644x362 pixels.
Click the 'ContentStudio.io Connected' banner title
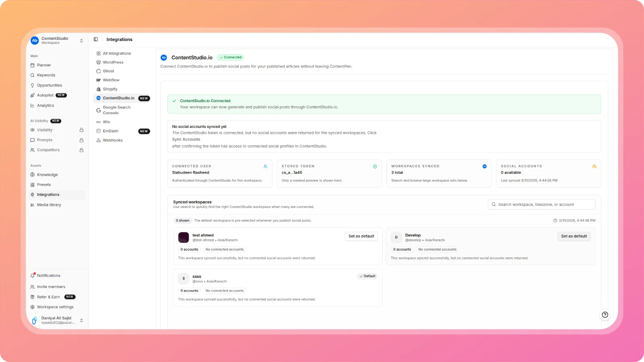[x=205, y=101]
